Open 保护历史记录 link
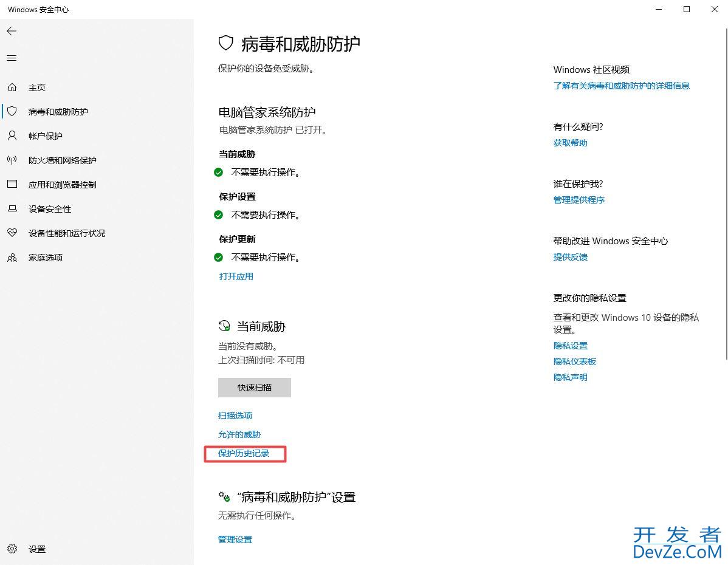728x565 pixels. [243, 453]
